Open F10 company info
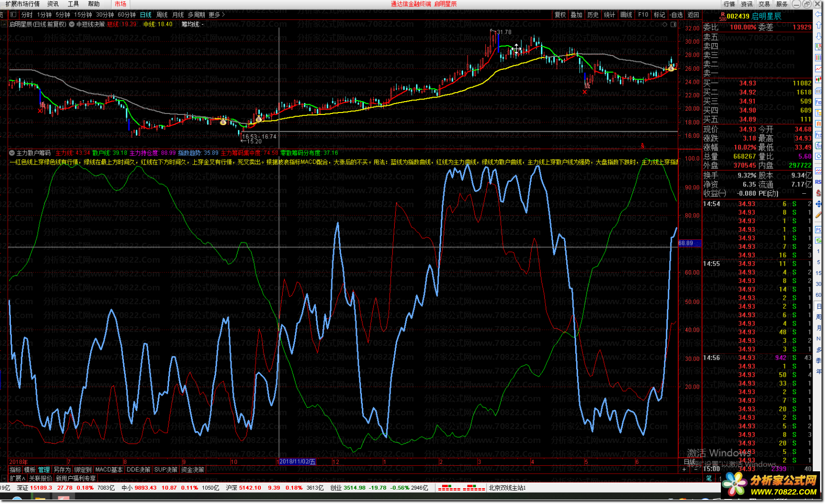Image resolution: width=826 pixels, height=504 pixels. coord(643,15)
